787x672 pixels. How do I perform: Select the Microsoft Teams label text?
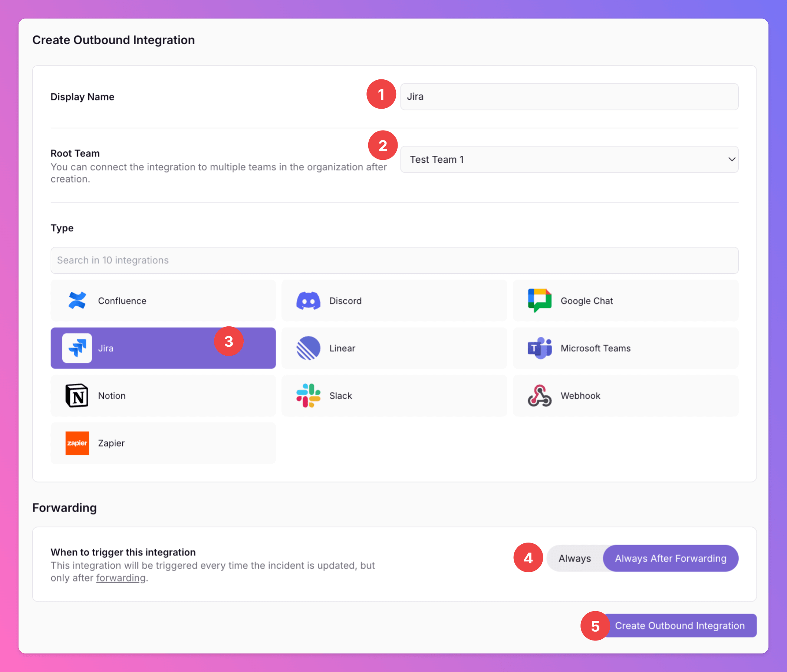[595, 348]
